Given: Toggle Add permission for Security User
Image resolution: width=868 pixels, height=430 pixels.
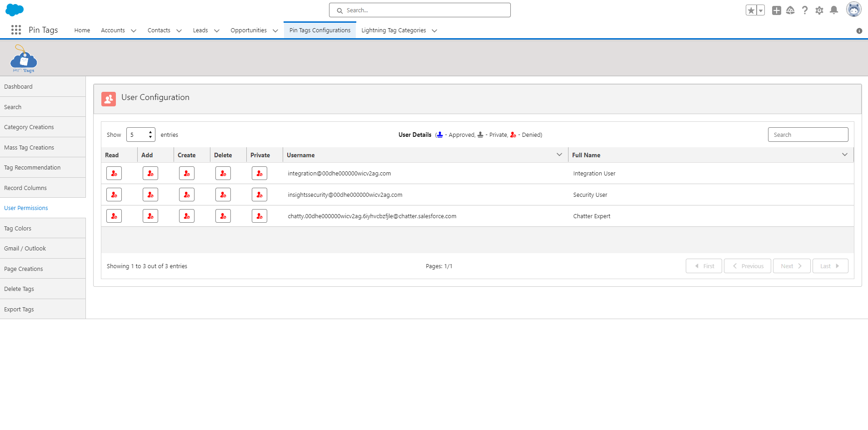Looking at the screenshot, I should (150, 195).
